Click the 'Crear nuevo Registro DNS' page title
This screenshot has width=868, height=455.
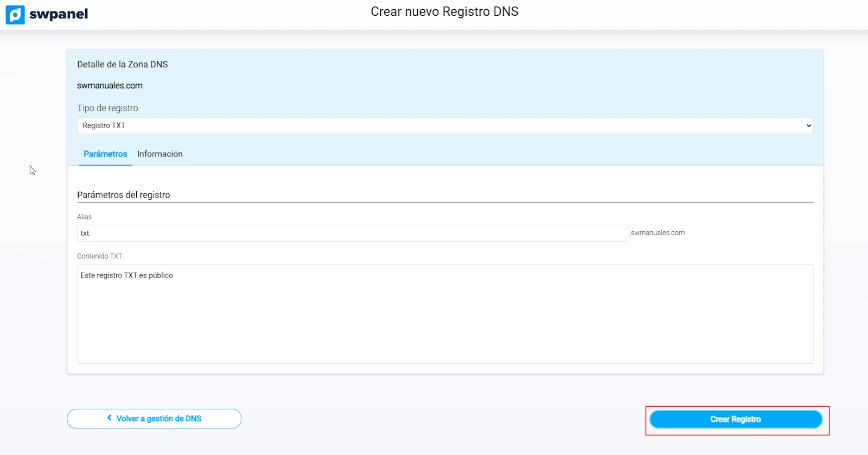[444, 12]
